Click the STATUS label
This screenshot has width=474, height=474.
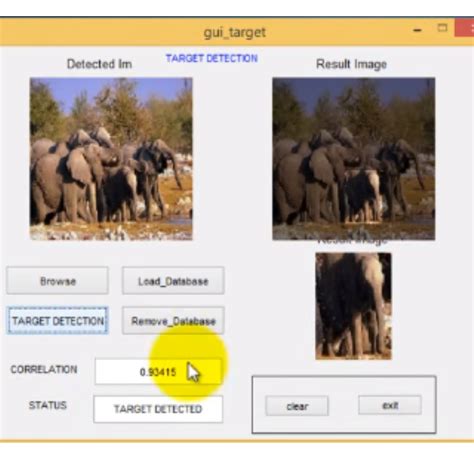48,405
